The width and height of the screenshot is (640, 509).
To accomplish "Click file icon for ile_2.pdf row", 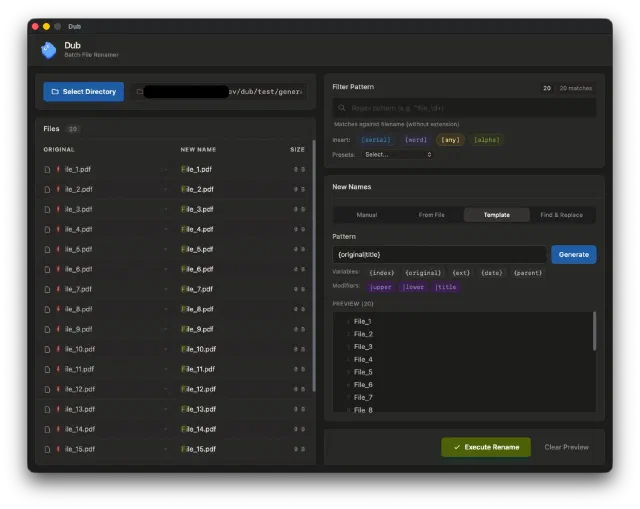I will tap(47, 189).
